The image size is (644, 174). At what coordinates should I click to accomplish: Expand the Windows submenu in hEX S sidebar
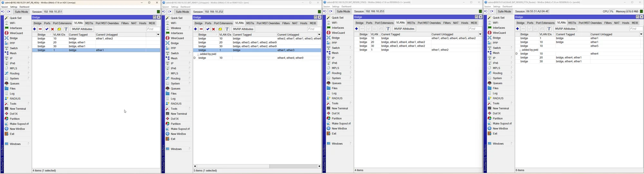pos(29,144)
